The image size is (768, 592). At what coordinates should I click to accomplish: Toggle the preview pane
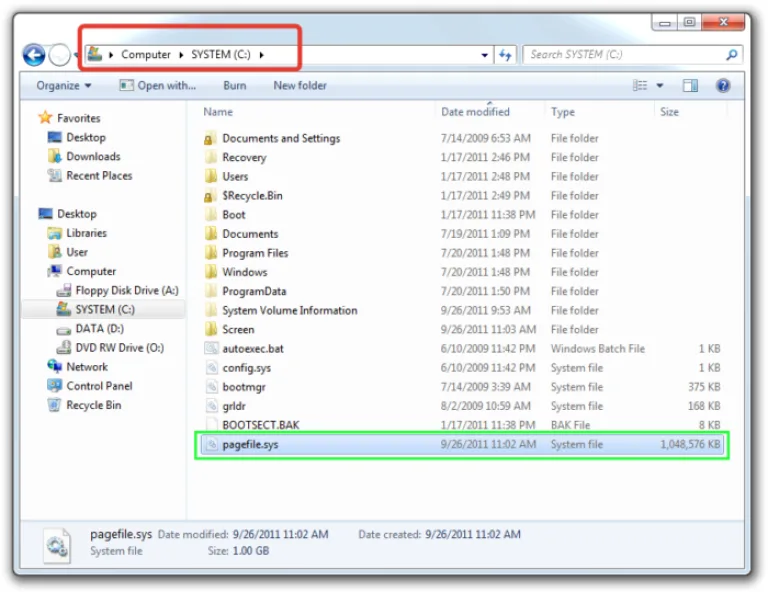(x=690, y=86)
